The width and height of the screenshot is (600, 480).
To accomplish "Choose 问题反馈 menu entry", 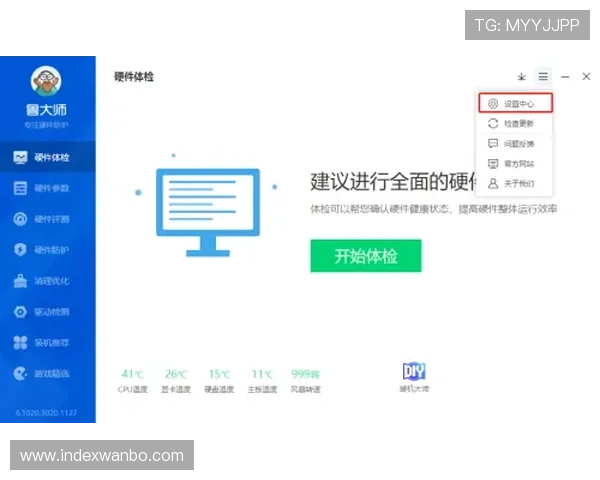I will (515, 144).
